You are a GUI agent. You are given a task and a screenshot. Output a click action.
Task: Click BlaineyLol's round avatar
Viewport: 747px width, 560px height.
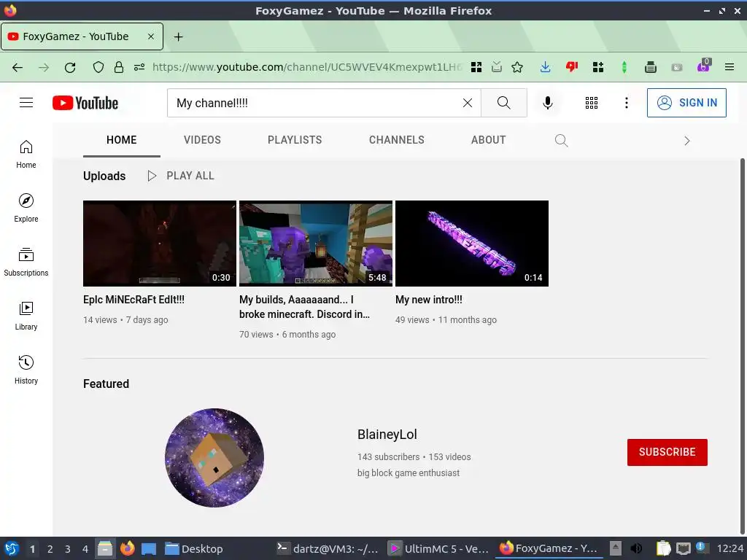214,458
